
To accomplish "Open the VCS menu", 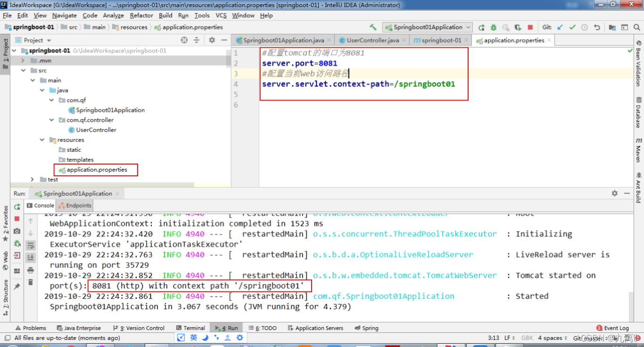I will pyautogui.click(x=221, y=15).
